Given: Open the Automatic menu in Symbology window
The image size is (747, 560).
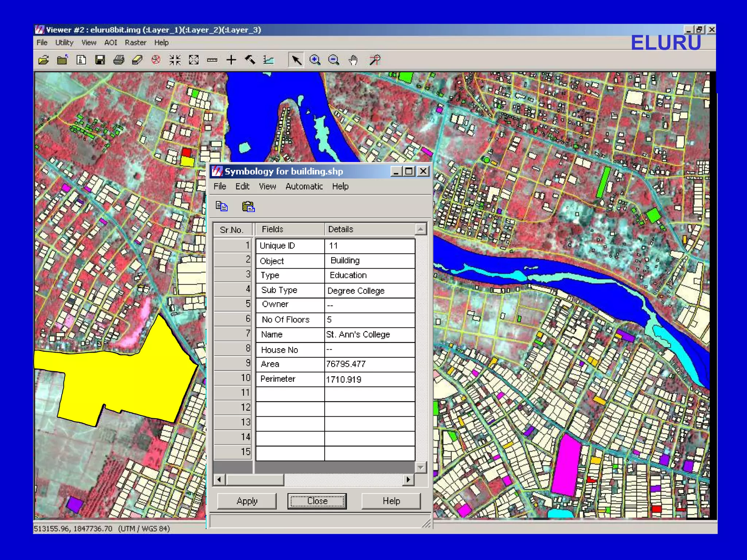Looking at the screenshot, I should (304, 186).
